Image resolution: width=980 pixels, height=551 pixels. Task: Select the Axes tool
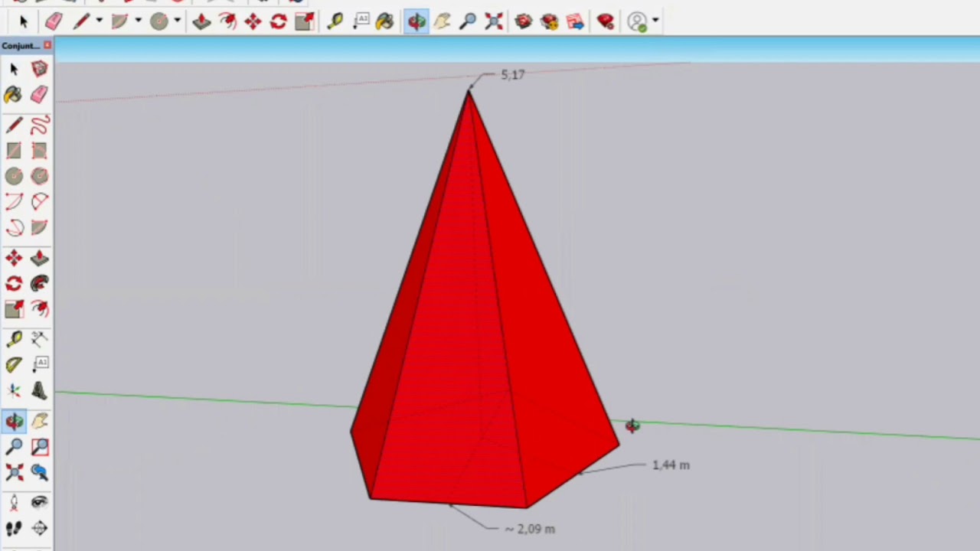pos(14,391)
